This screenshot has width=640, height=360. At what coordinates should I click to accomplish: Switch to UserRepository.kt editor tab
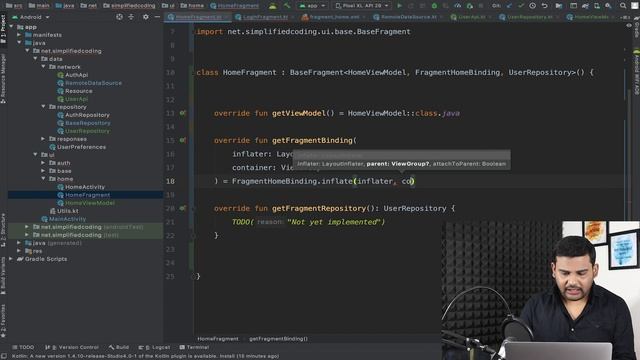click(x=529, y=17)
